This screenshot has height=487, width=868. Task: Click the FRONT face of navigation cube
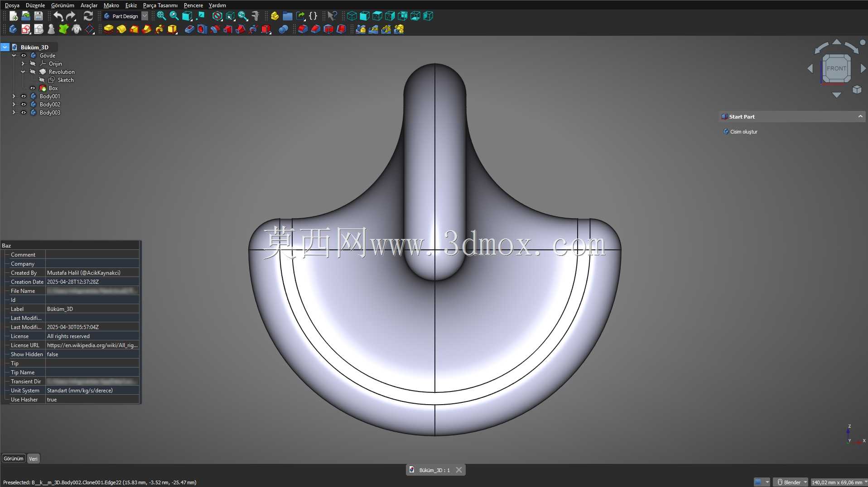click(x=836, y=68)
